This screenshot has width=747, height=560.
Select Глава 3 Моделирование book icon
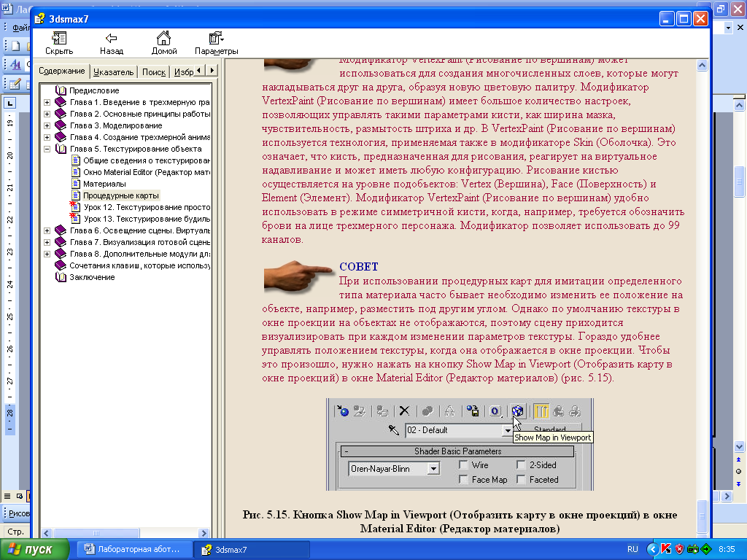(61, 125)
